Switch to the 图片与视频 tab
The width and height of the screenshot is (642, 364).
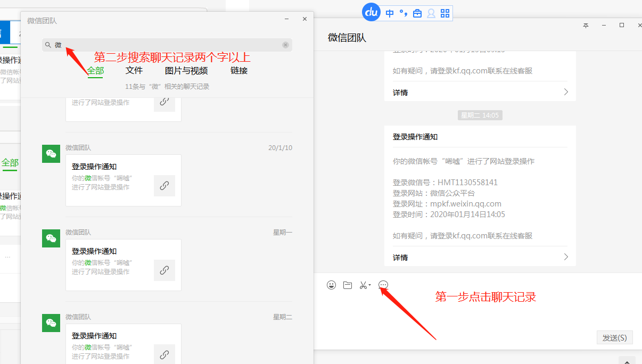pos(186,70)
